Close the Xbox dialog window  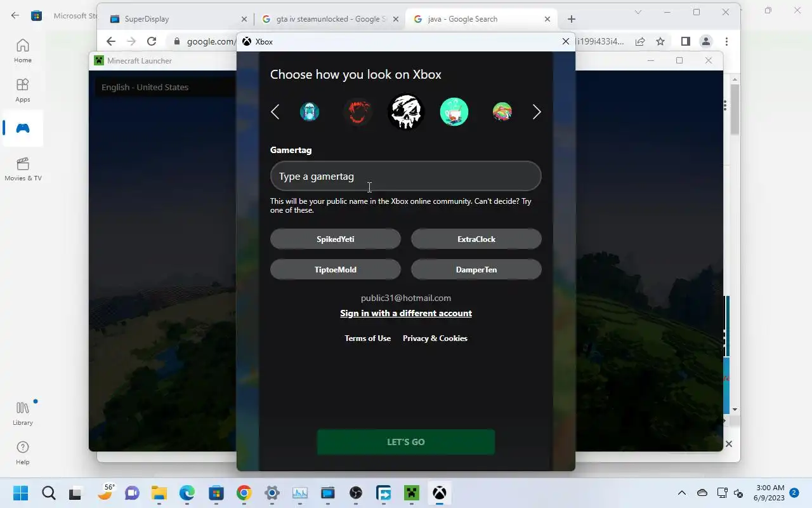[566, 41]
